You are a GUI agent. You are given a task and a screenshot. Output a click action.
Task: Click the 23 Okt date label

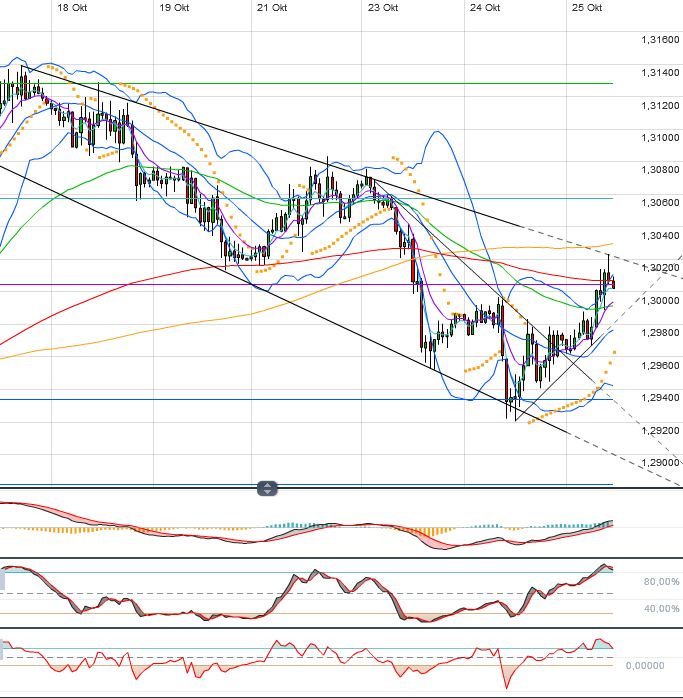pos(383,8)
